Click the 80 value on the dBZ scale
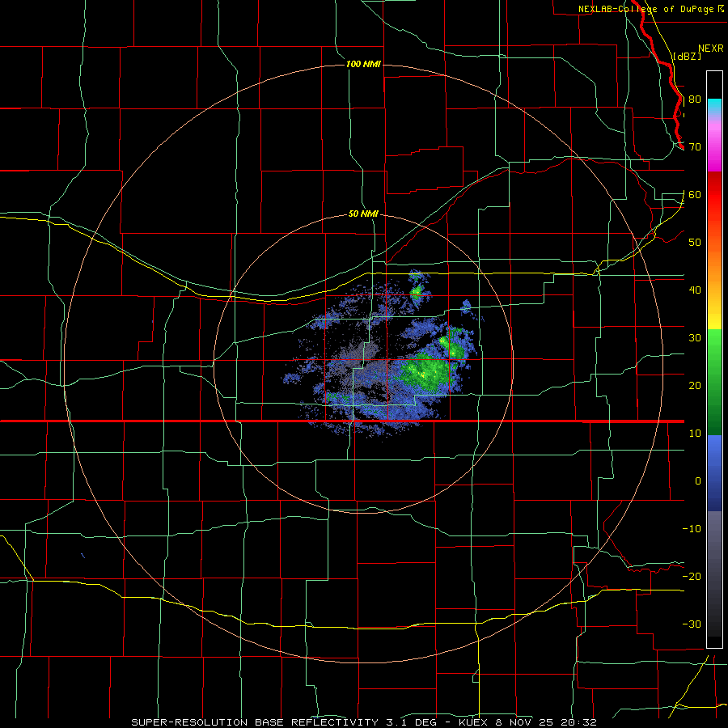Screen dimensions: 728x728 tap(695, 99)
